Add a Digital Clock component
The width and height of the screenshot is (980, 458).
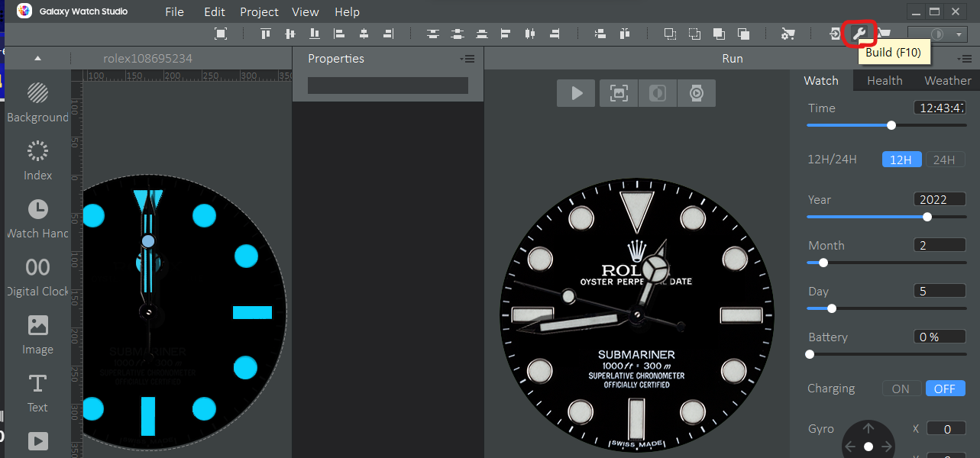(x=37, y=276)
